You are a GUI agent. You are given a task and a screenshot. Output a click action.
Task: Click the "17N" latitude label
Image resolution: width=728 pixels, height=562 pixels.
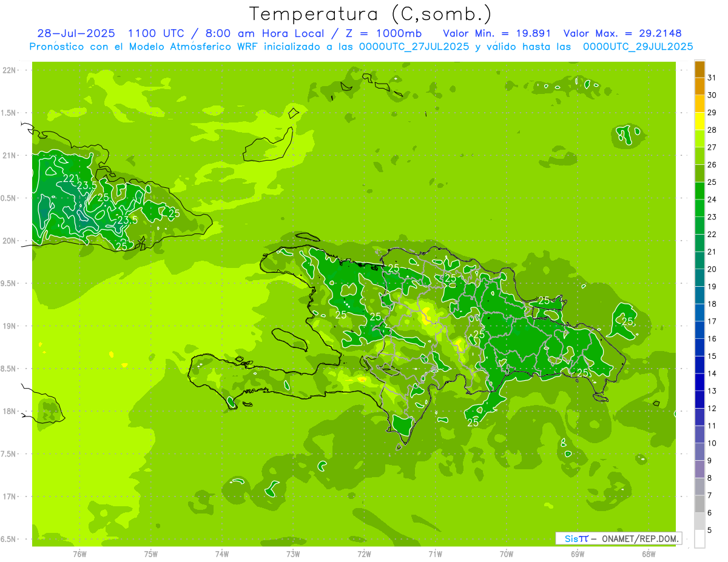[x=9, y=497]
